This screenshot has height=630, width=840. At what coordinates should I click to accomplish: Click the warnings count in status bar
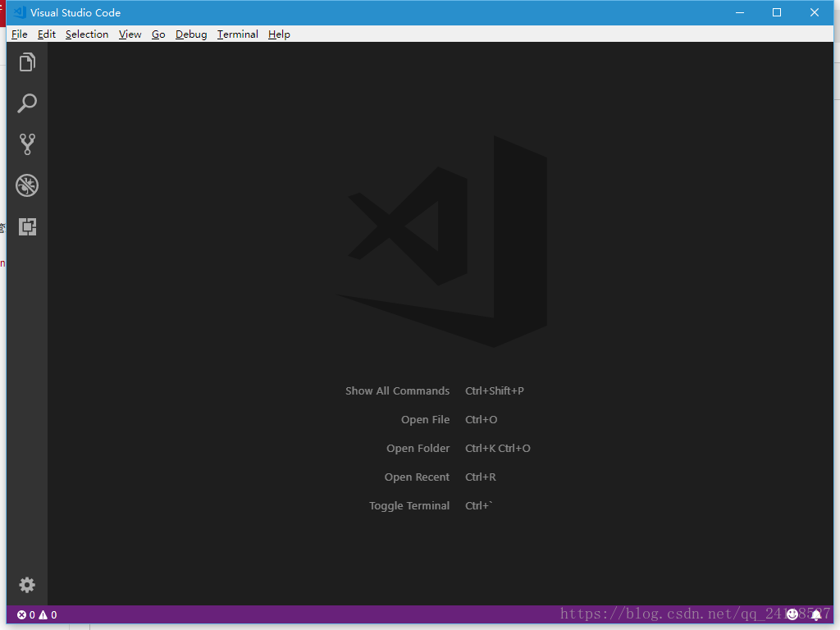(x=48, y=615)
